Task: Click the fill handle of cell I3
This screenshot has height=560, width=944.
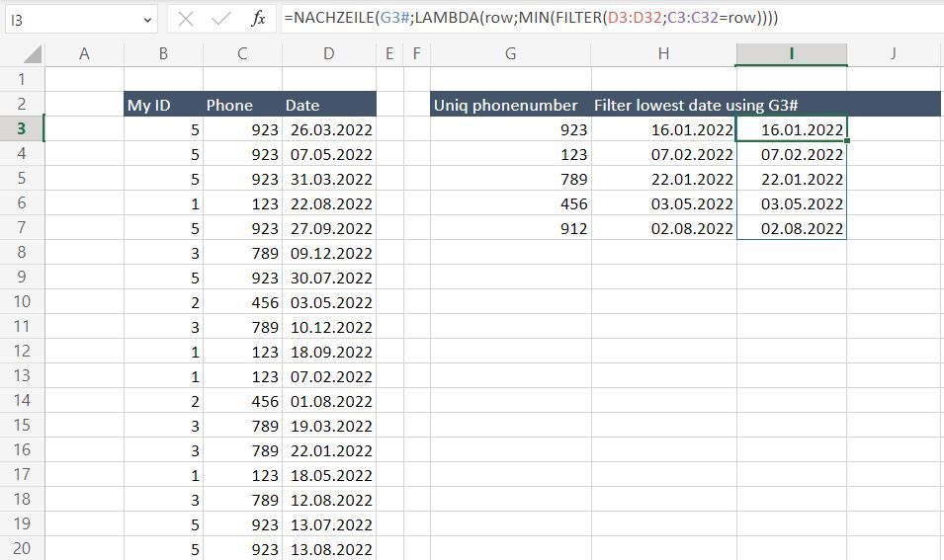Action: pos(847,141)
